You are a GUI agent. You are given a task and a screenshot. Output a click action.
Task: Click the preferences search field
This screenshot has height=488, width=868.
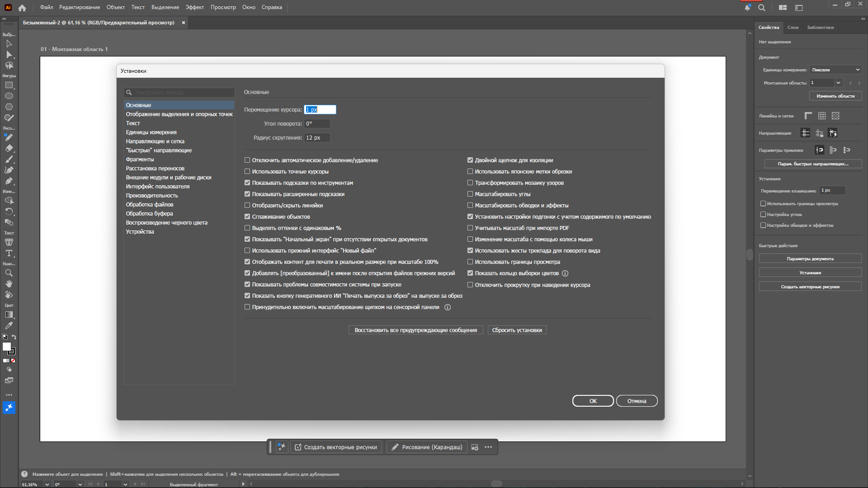[179, 93]
